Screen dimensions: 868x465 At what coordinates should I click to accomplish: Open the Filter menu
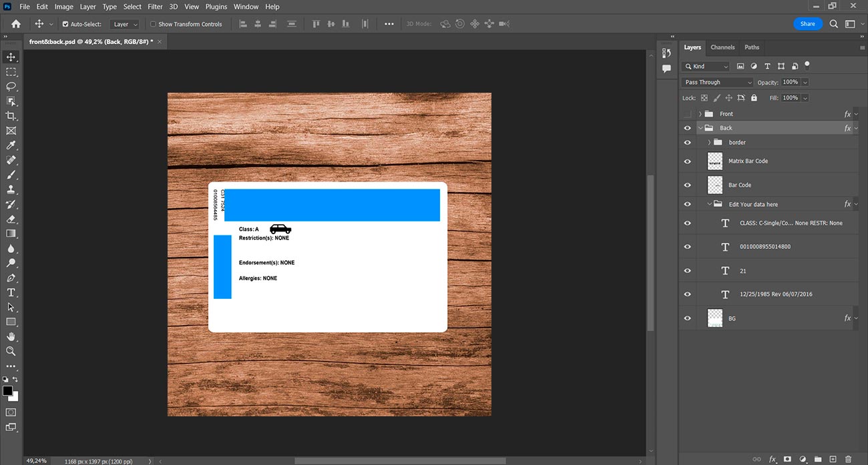[x=155, y=7]
